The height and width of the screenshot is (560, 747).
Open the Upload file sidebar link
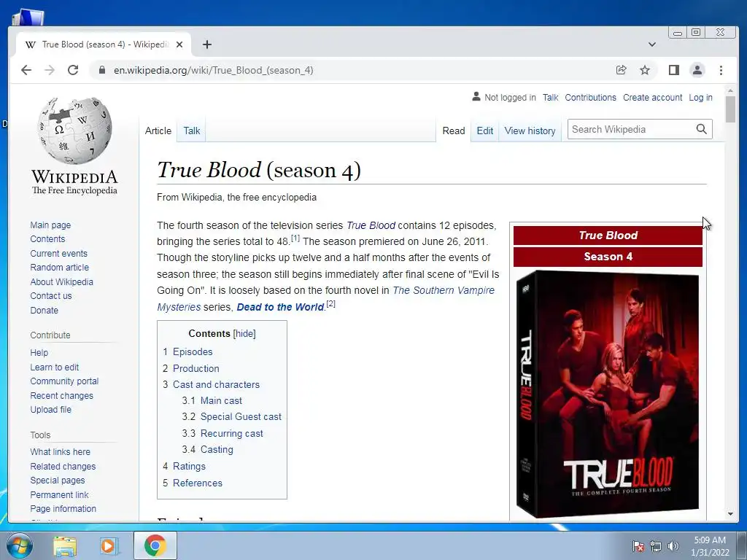[x=50, y=410]
